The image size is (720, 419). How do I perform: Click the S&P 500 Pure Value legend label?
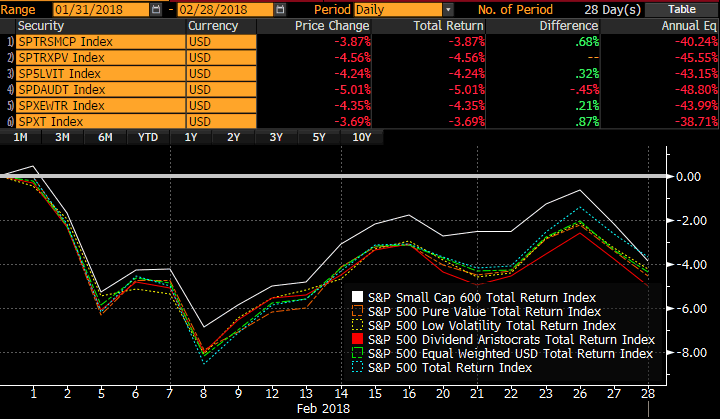pos(484,311)
